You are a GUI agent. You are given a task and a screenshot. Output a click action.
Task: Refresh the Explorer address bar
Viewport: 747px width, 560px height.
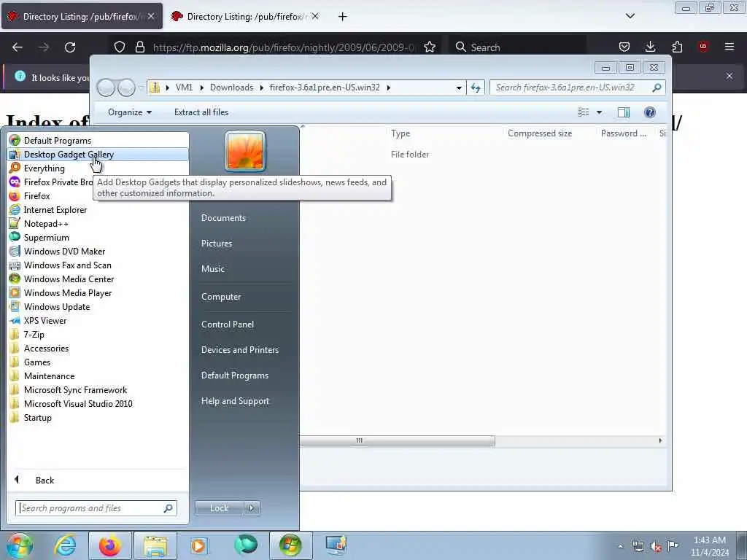tap(476, 87)
